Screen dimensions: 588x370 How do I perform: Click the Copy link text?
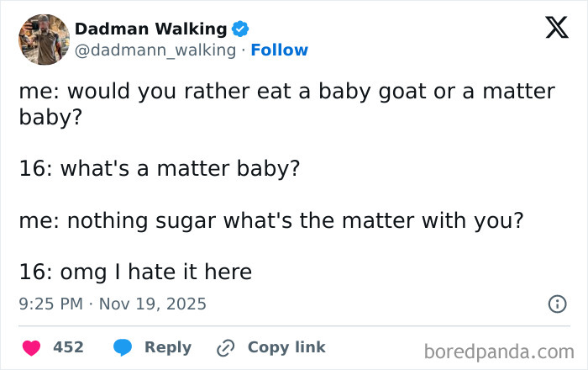coord(286,347)
